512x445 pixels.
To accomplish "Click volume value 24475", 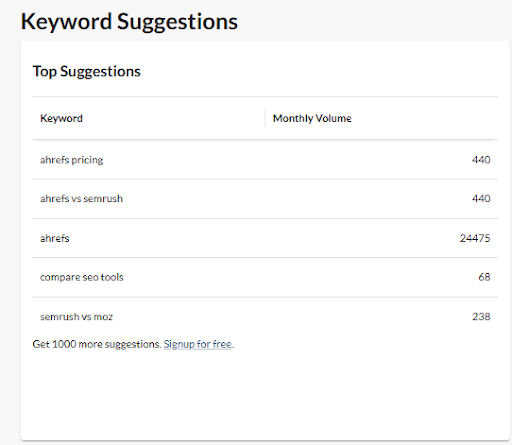I will (475, 238).
